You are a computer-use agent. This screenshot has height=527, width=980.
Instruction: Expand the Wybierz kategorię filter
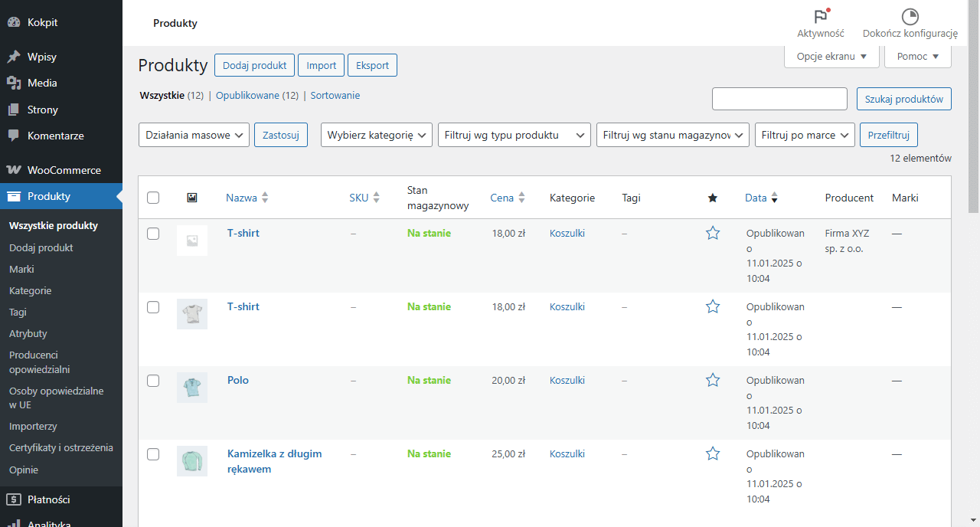click(376, 135)
